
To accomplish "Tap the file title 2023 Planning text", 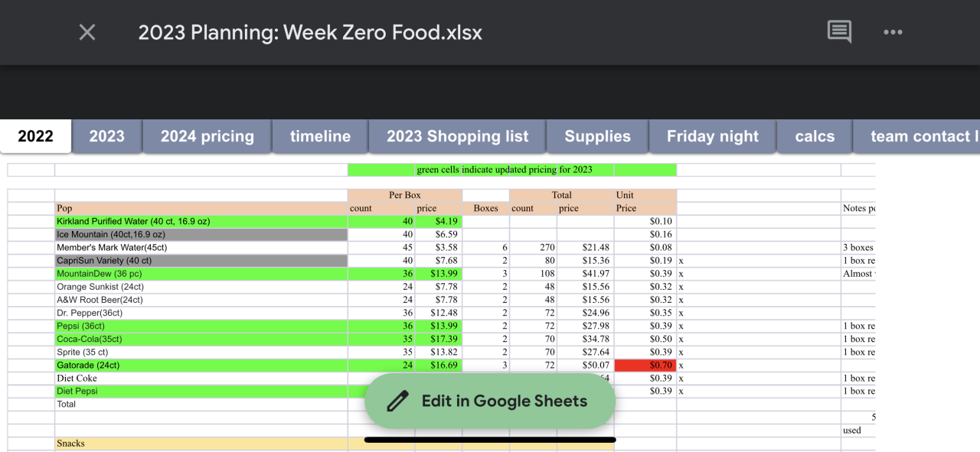I will tap(310, 32).
